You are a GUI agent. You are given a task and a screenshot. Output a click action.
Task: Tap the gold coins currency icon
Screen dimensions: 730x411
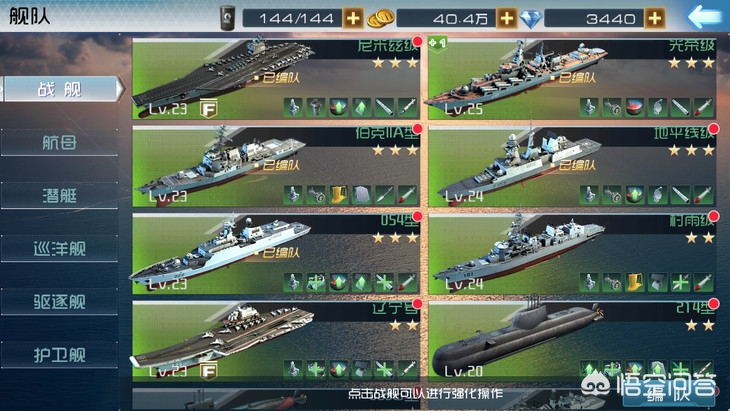click(x=380, y=19)
